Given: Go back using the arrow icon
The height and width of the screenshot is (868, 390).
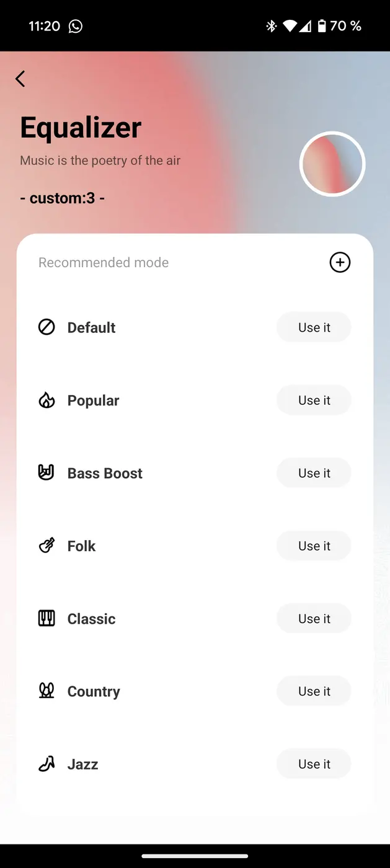Looking at the screenshot, I should pyautogui.click(x=20, y=79).
